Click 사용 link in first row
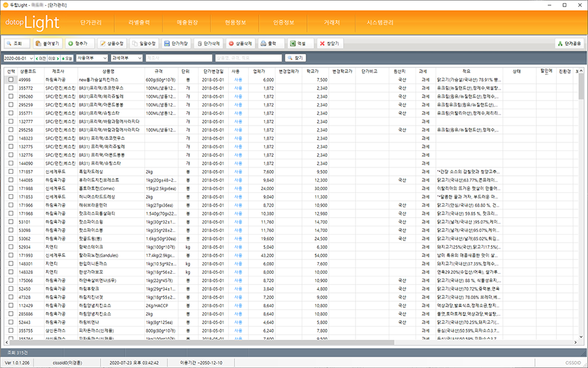 click(238, 79)
